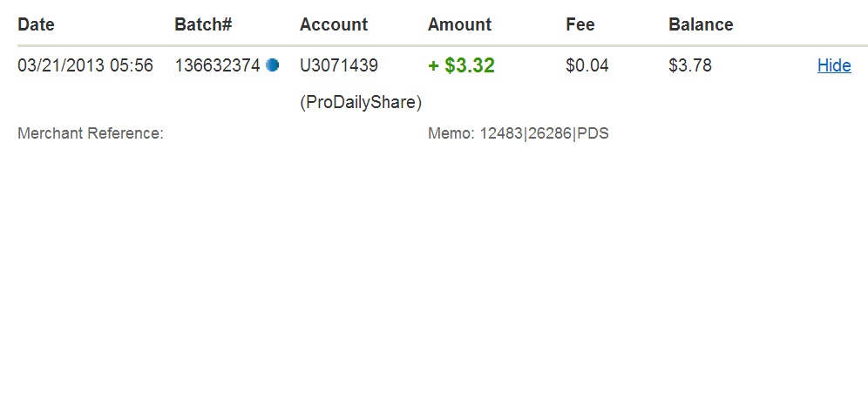
Task: Select batch number 136632374
Action: pyautogui.click(x=217, y=65)
